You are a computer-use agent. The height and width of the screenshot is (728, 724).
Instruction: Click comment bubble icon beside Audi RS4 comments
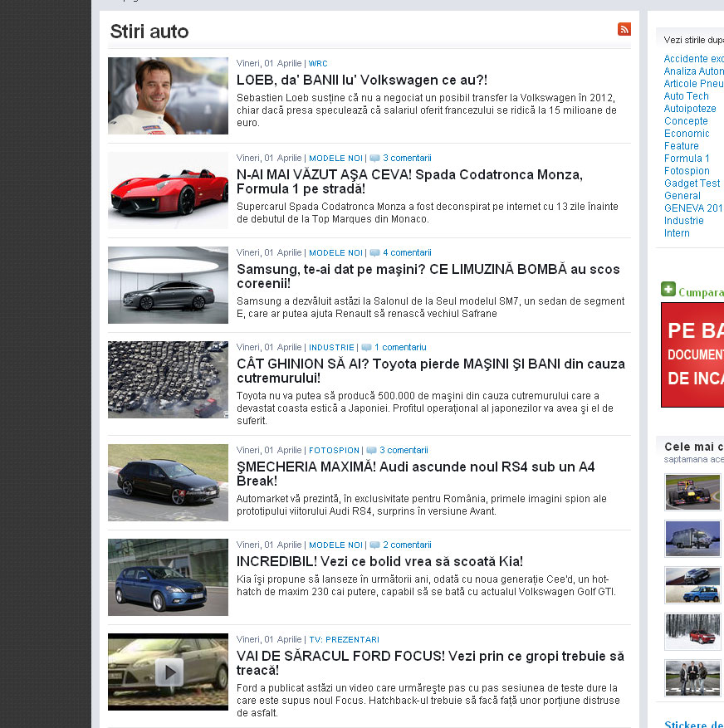[371, 451]
